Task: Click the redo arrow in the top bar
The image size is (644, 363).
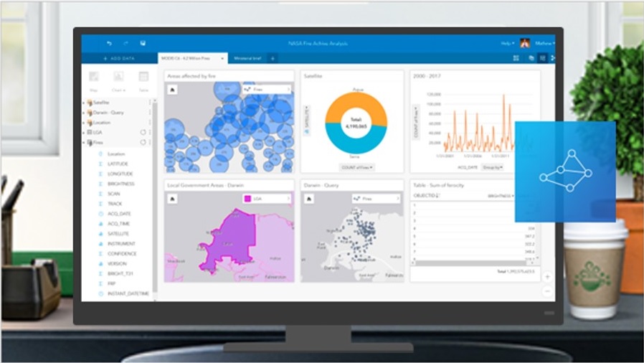Action: (x=126, y=43)
